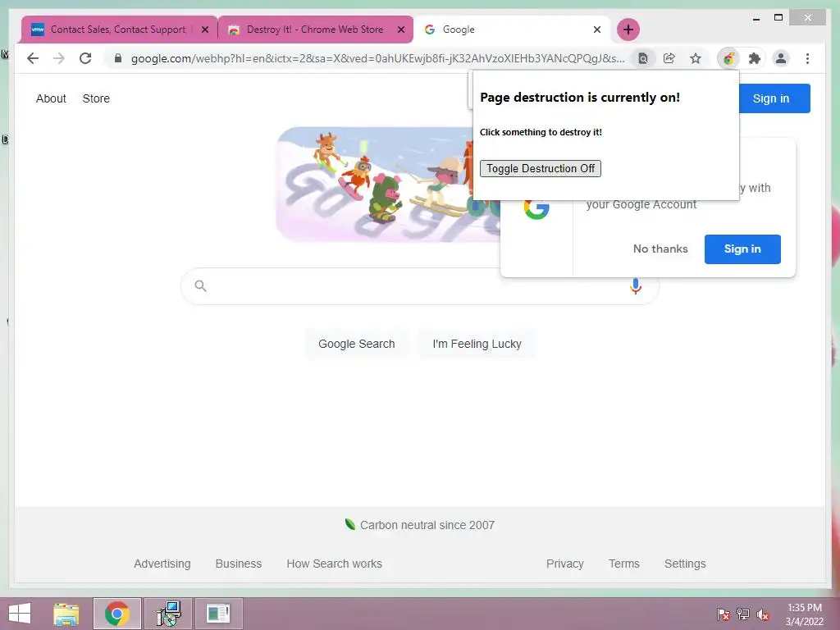Click the Destroy It! extension icon
Image resolution: width=840 pixels, height=630 pixels.
coord(728,58)
